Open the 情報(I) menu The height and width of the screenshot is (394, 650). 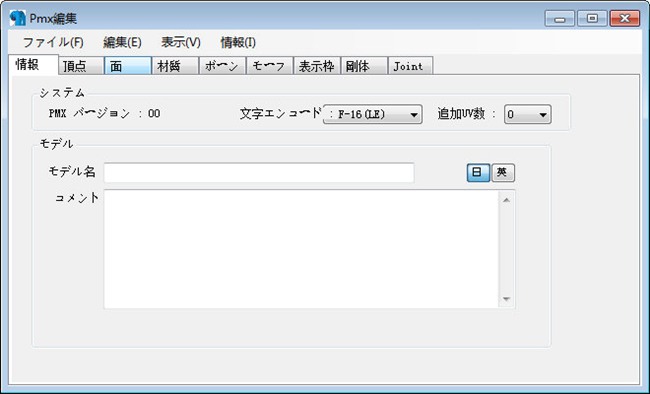238,42
